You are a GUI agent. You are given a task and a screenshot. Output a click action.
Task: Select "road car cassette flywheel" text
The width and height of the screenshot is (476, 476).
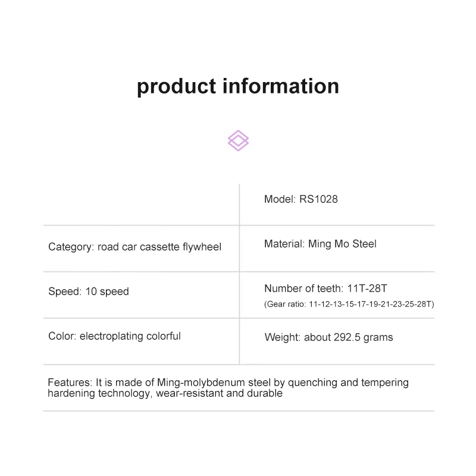[x=159, y=246]
